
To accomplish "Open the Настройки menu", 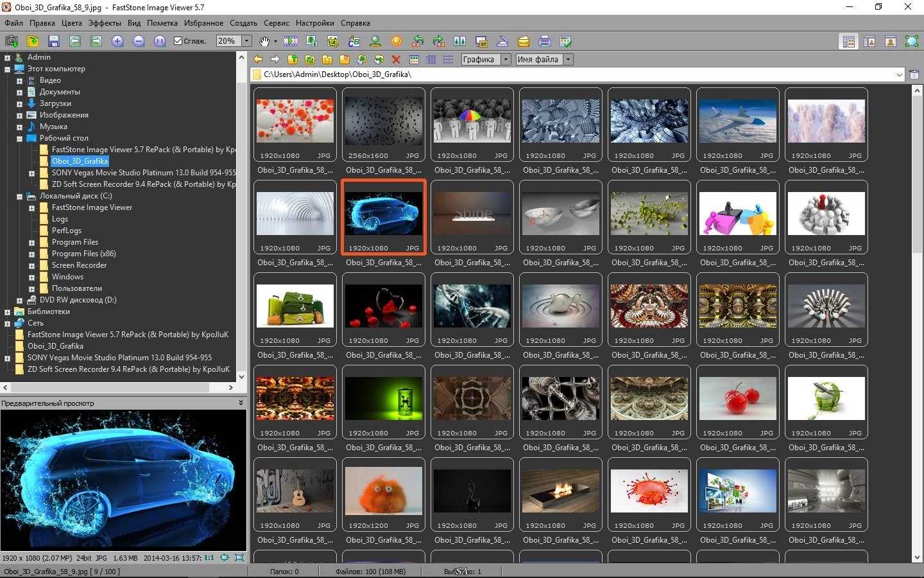I will [315, 23].
